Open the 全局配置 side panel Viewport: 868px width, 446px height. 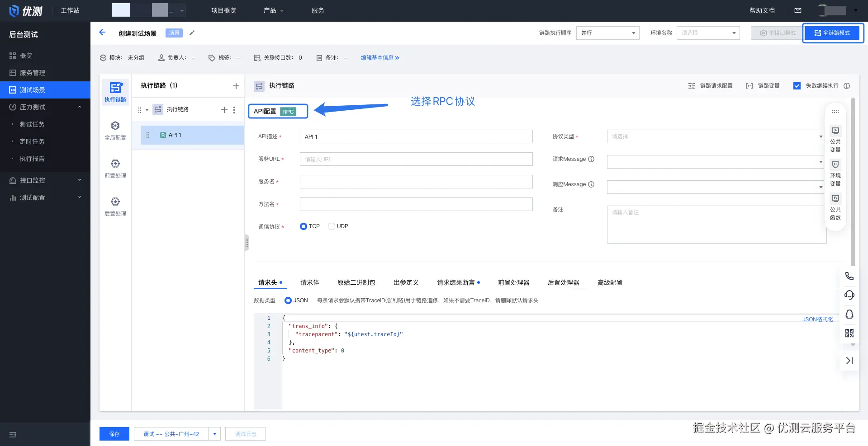(x=115, y=131)
